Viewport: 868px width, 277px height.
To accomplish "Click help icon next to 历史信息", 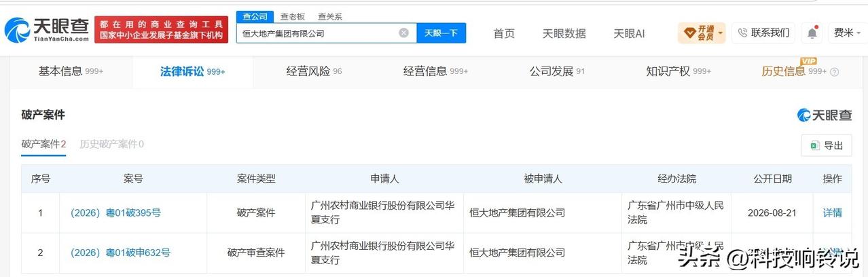I will pyautogui.click(x=835, y=72).
